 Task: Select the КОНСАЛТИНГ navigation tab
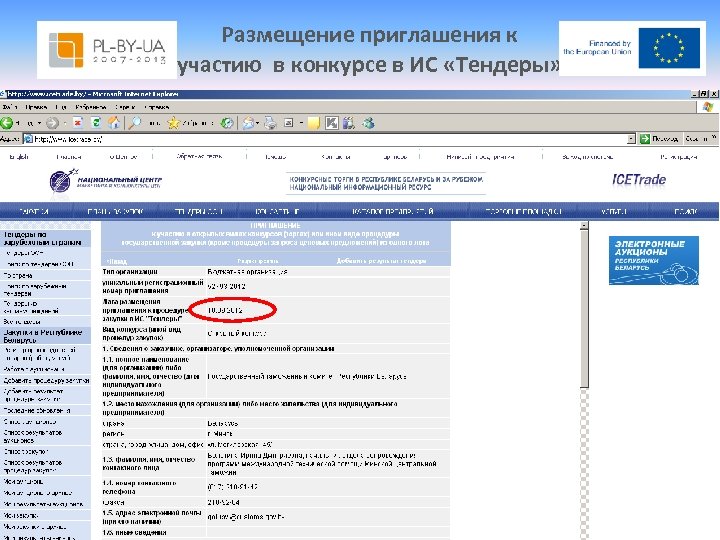click(x=277, y=211)
